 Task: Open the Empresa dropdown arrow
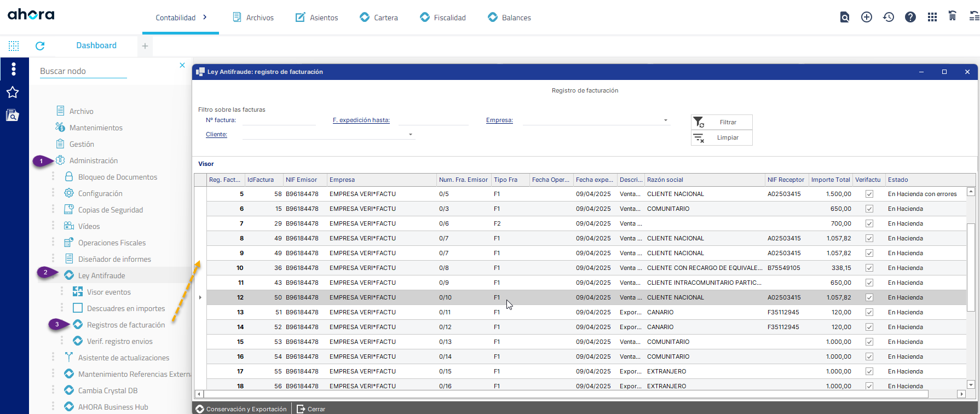coord(666,120)
